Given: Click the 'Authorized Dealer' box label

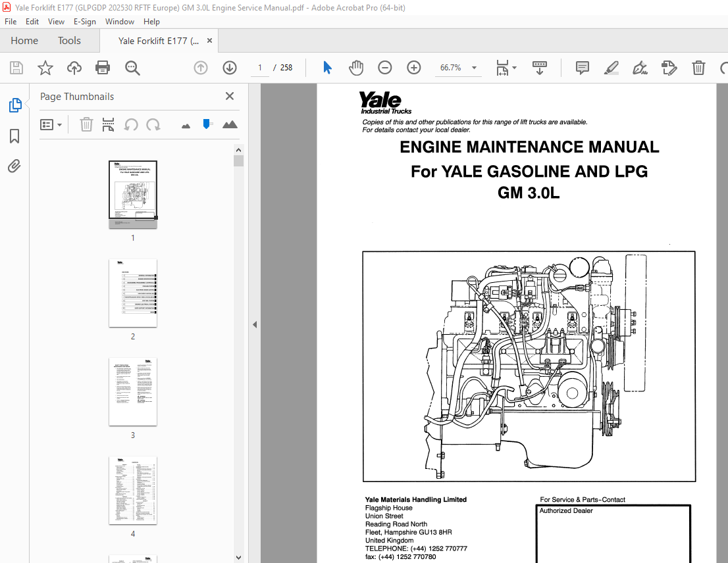Looking at the screenshot, I should [566, 510].
